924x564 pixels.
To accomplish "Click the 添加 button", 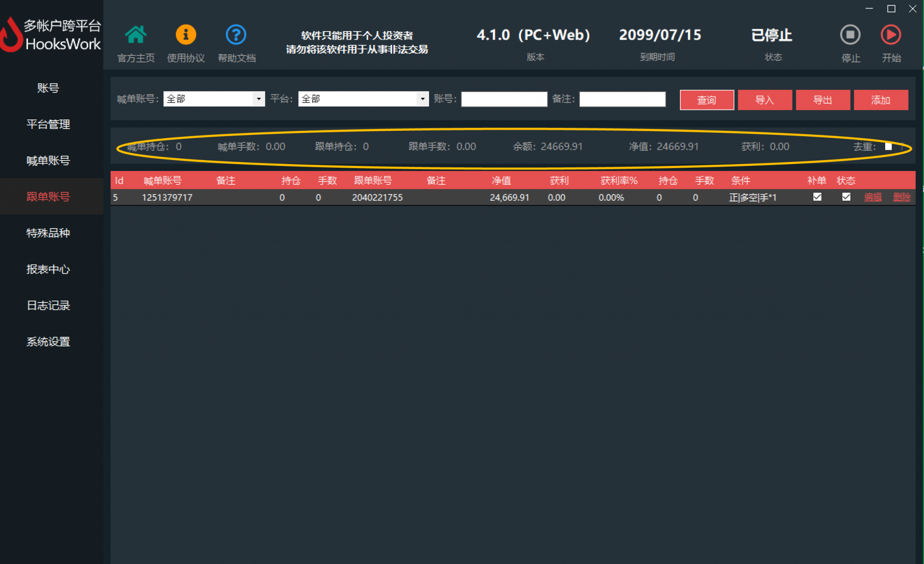I will (881, 100).
